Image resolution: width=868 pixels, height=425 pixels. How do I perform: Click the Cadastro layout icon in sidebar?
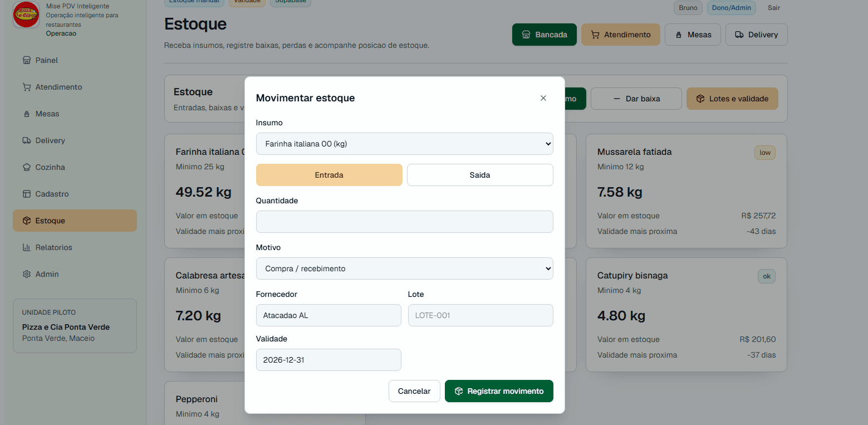pos(26,194)
